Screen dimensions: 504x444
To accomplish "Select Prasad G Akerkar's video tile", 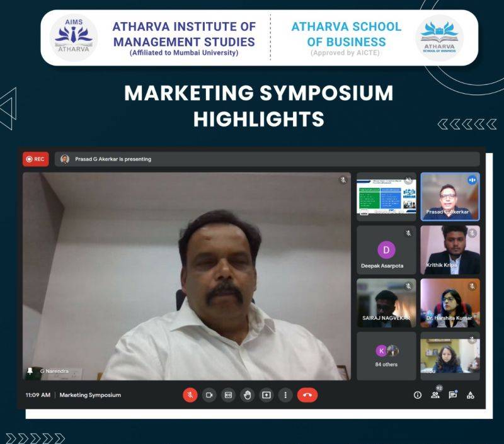I will pyautogui.click(x=450, y=196).
